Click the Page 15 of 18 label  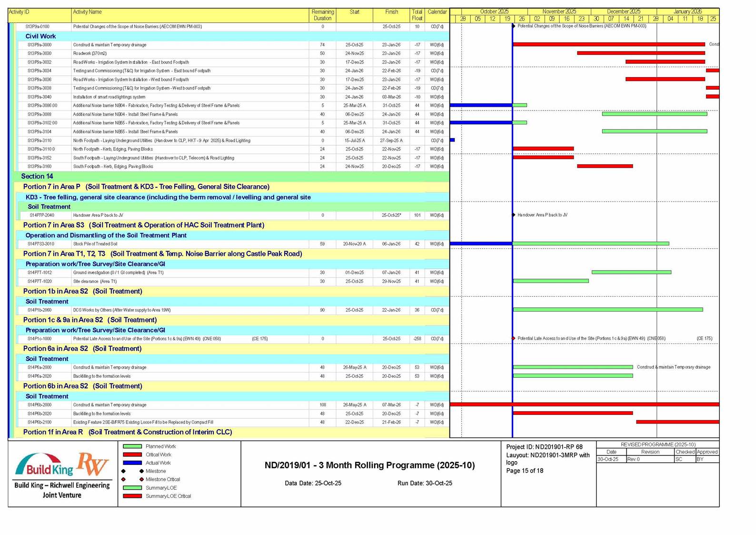[x=525, y=471]
